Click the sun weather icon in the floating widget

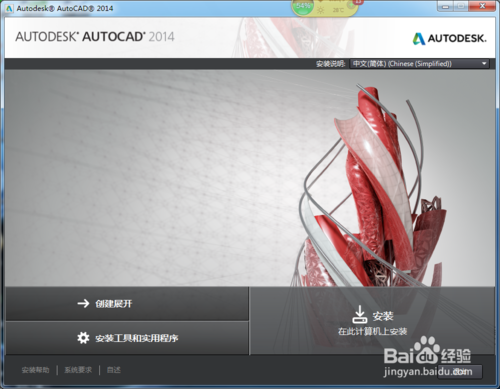[x=320, y=10]
